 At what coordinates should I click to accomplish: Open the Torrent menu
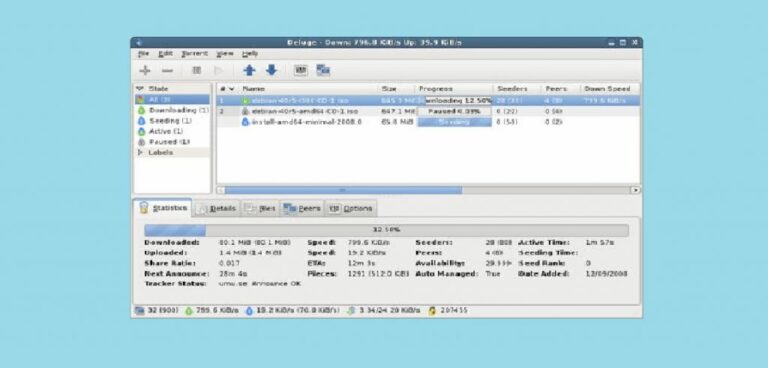click(x=194, y=53)
